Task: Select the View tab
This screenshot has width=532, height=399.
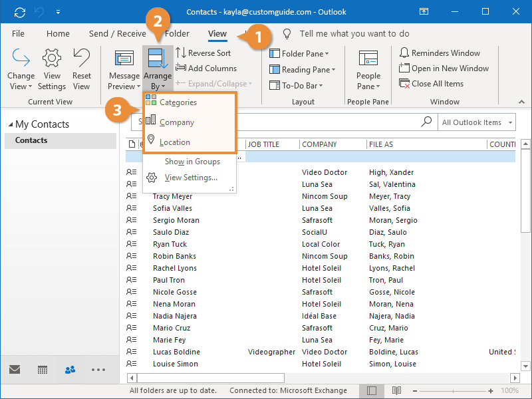Action: click(x=217, y=34)
